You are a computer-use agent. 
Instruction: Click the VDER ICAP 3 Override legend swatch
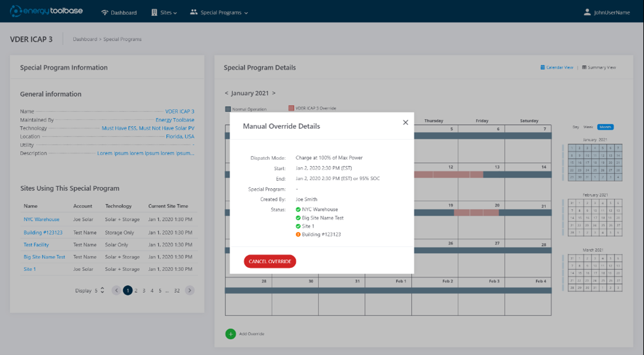tap(291, 108)
